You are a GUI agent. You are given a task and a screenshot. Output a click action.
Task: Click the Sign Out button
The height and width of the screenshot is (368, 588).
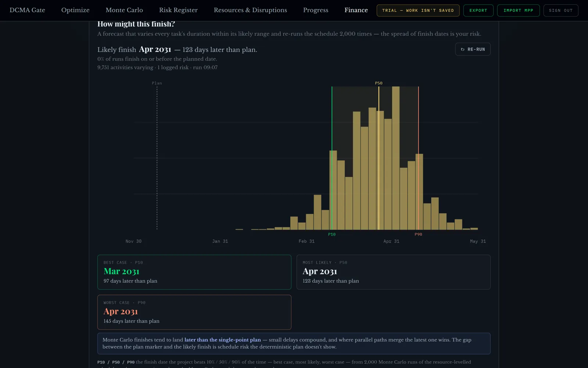coord(561,10)
